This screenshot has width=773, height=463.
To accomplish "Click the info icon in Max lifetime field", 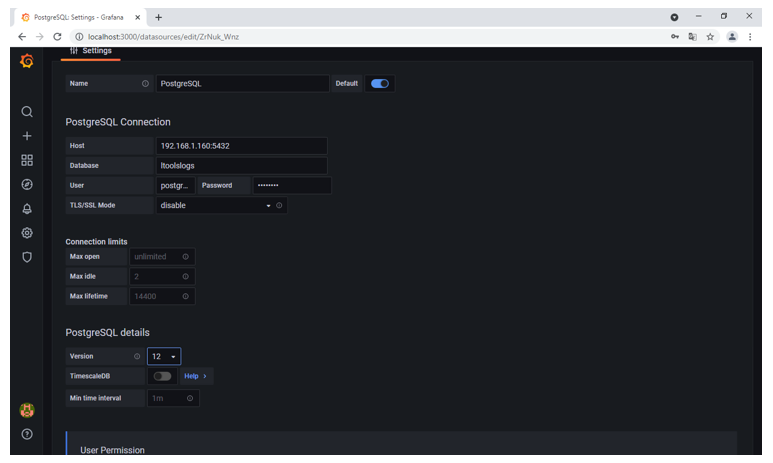I will 185,296.
